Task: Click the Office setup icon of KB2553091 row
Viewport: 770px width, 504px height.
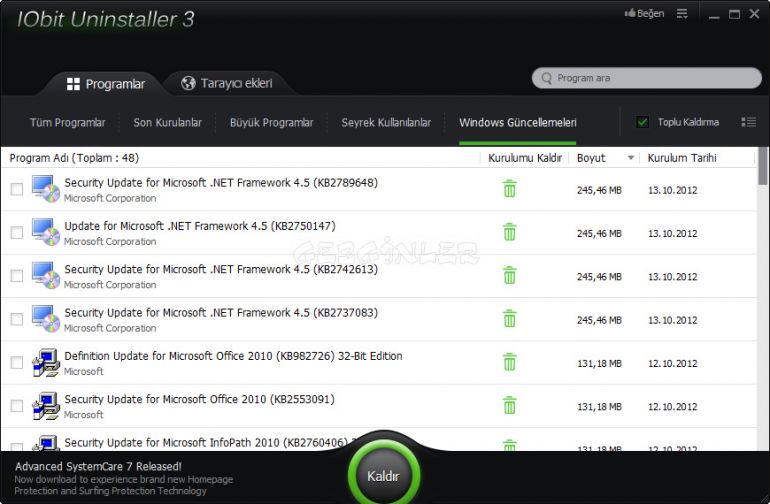Action: click(x=46, y=406)
